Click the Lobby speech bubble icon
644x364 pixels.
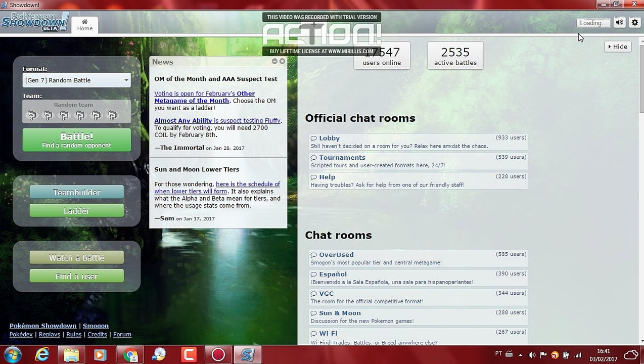(314, 139)
